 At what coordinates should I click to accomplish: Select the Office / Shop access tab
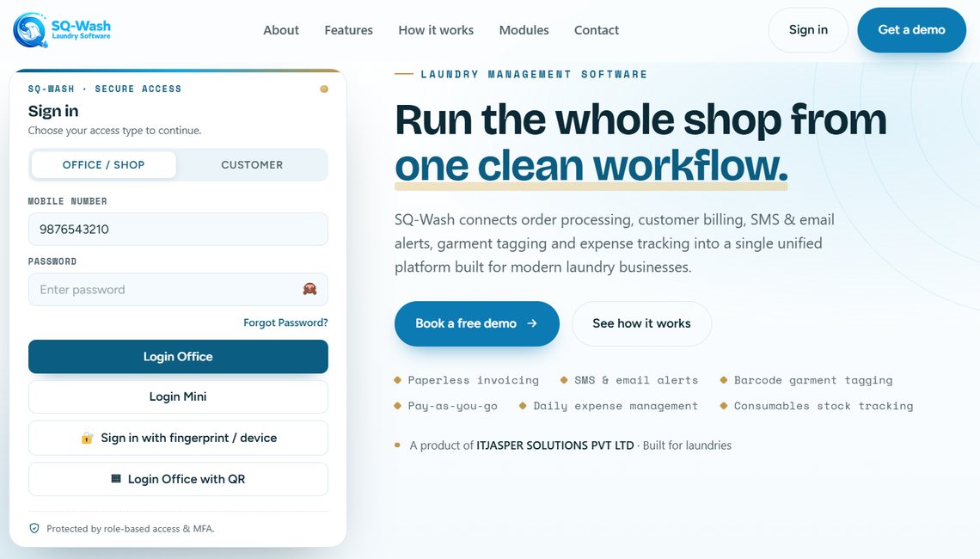104,164
